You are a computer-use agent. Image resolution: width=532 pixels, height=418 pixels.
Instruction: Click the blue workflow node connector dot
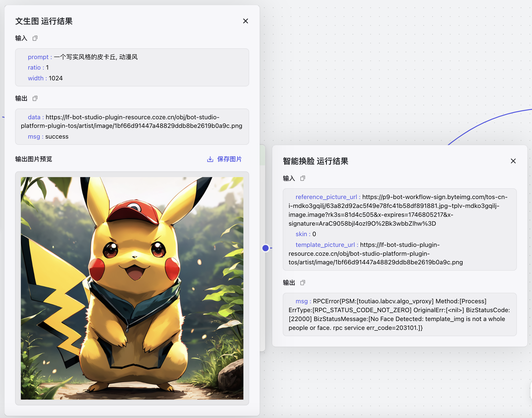(x=265, y=248)
